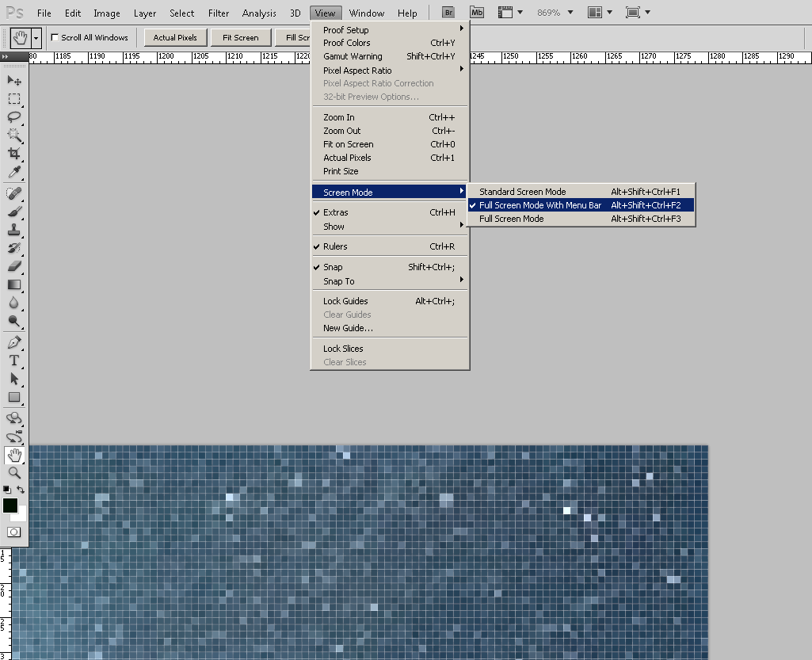Expand the Pixel Aspect Ratio submenu
The image size is (812, 660).
(x=390, y=70)
